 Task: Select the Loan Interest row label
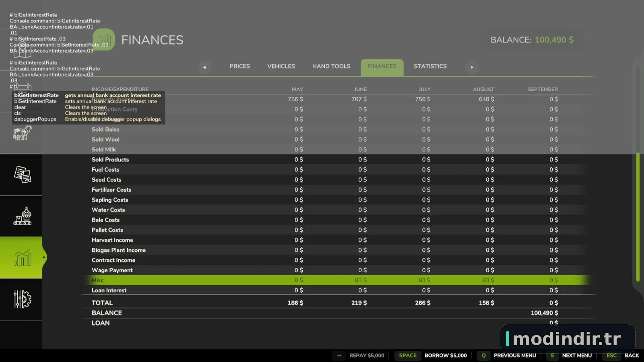pyautogui.click(x=109, y=290)
